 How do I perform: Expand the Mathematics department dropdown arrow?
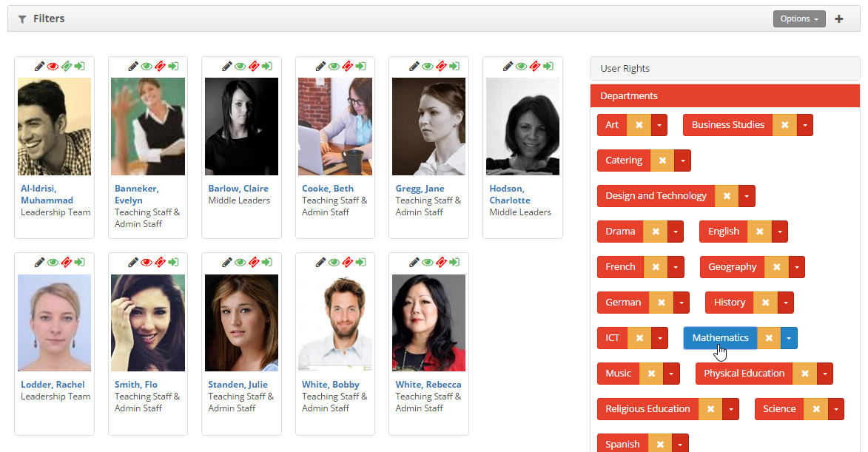pos(789,338)
